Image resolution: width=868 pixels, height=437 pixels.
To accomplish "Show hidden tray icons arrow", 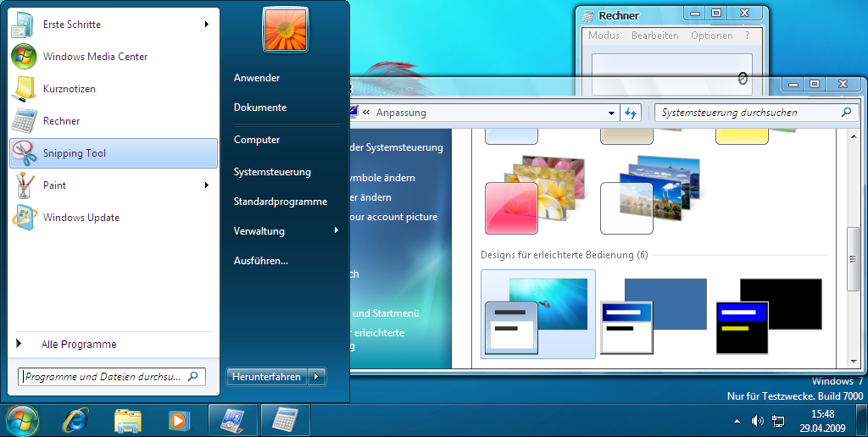I will pos(737,422).
